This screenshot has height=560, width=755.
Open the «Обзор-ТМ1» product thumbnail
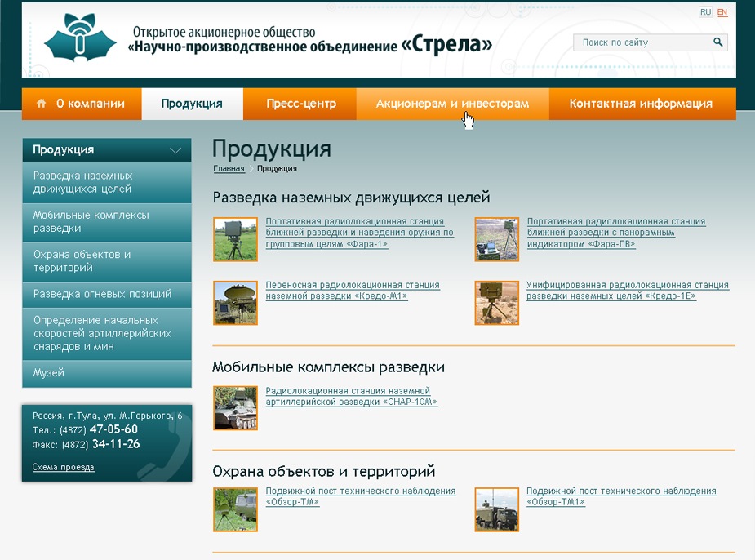[x=497, y=509]
